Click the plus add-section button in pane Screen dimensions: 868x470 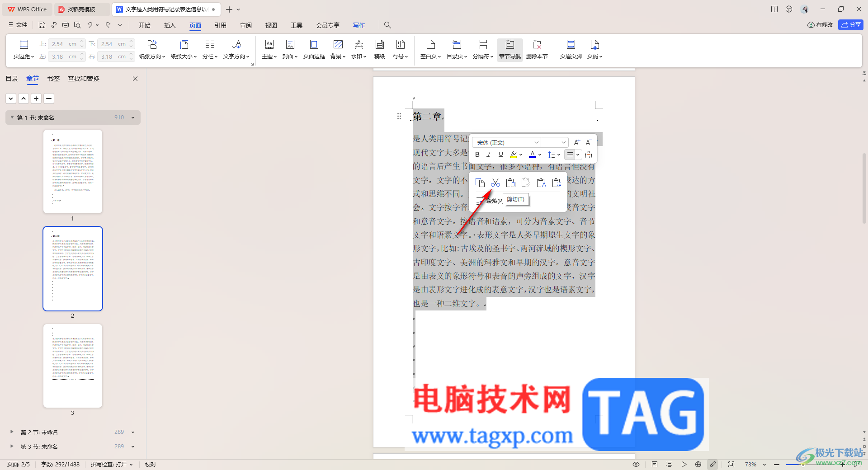(36, 98)
